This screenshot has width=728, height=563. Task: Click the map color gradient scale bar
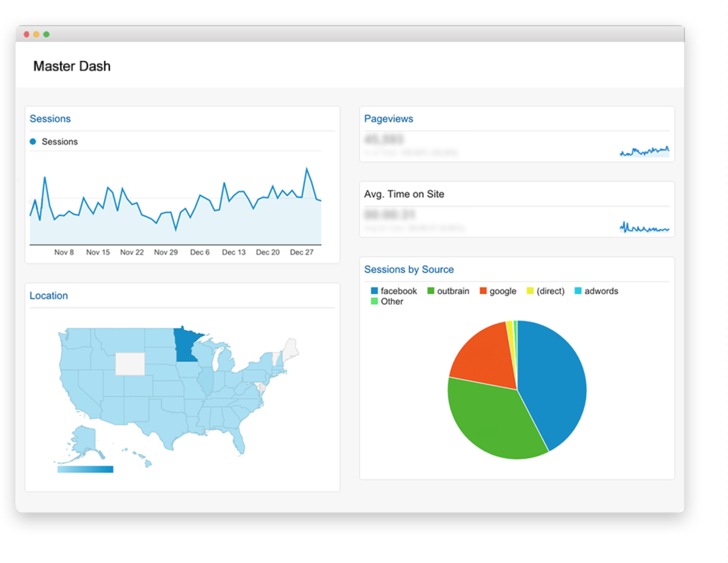click(85, 470)
